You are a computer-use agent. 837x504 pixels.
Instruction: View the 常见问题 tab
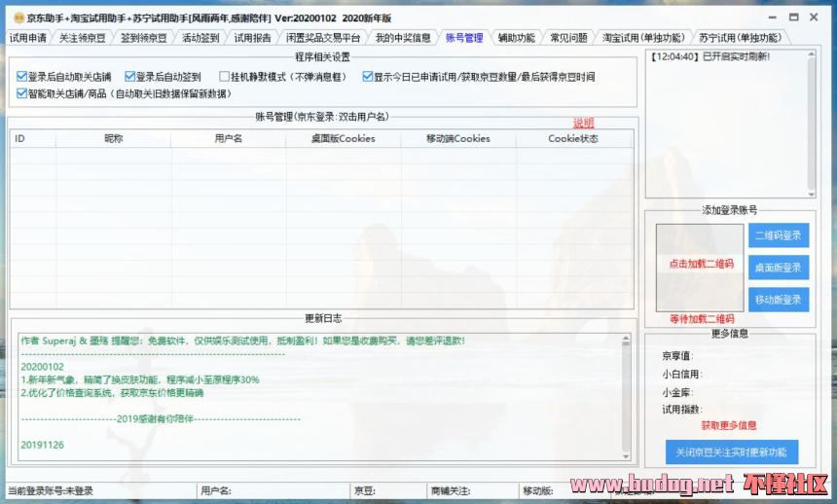coord(568,38)
